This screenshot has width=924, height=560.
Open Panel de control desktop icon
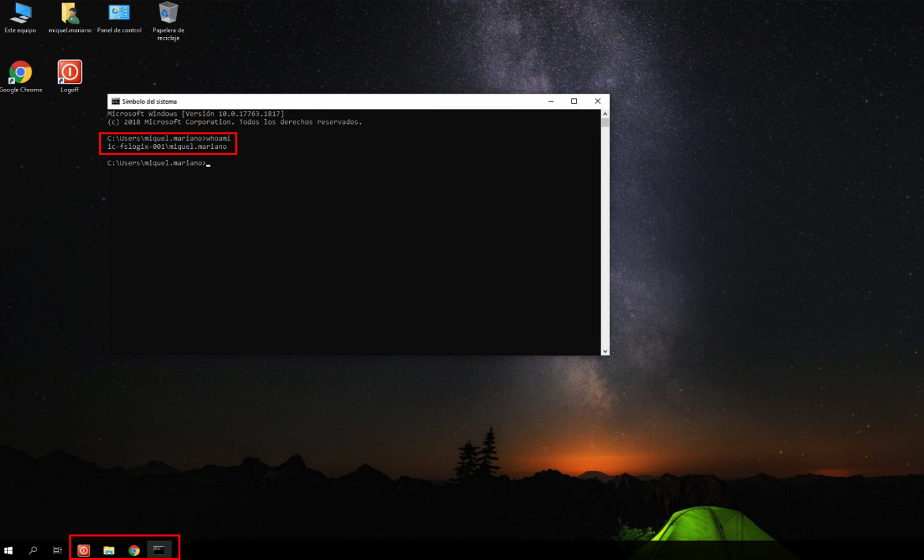pos(119,17)
